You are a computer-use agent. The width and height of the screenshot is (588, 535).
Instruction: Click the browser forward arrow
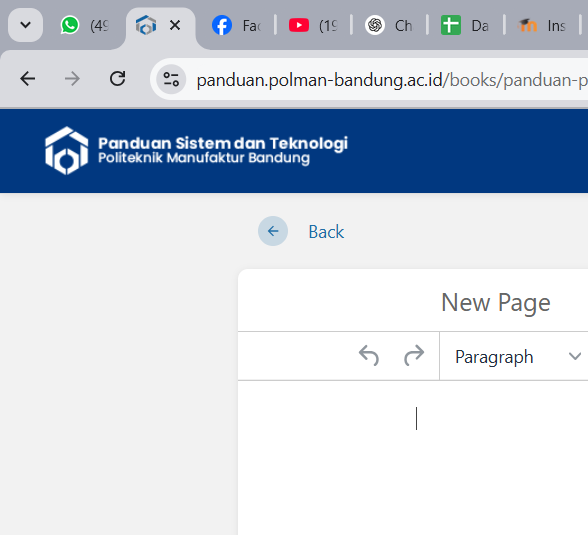coord(72,79)
